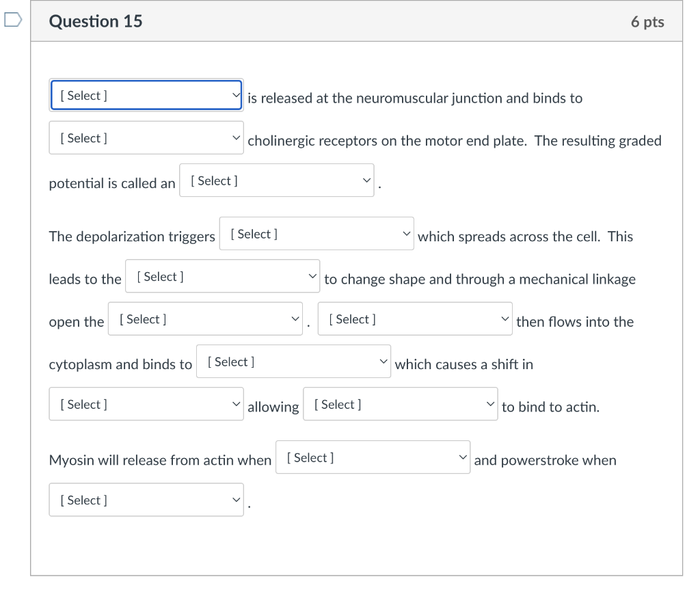This screenshot has height=592, width=700.
Task: Click the "Question 15" heading
Action: point(96,21)
